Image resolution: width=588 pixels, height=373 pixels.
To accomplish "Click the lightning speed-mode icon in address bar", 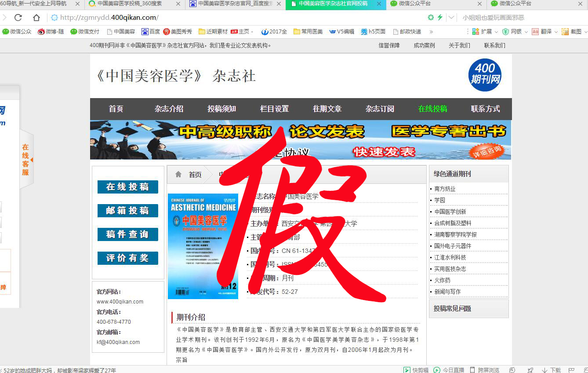I will coord(439,18).
